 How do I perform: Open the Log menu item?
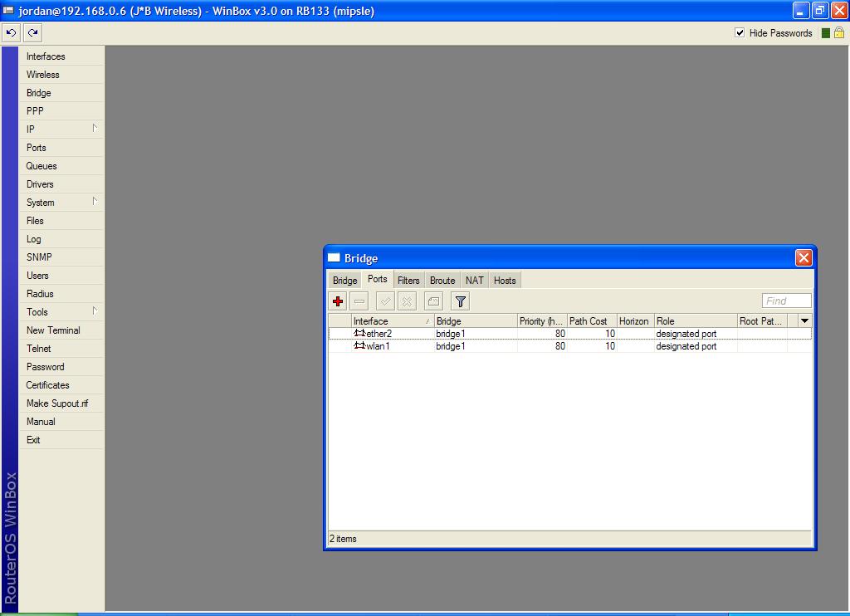[x=61, y=239]
